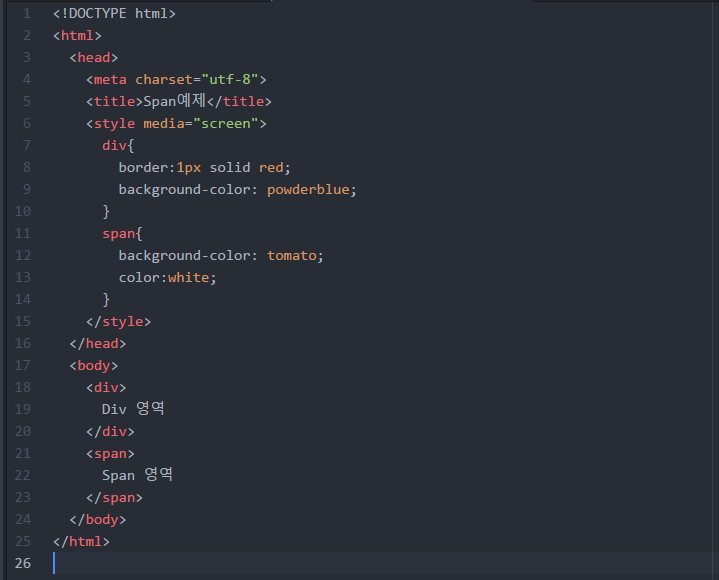This screenshot has width=719, height=580.
Task: Click the closing div tag
Action: [x=110, y=431]
